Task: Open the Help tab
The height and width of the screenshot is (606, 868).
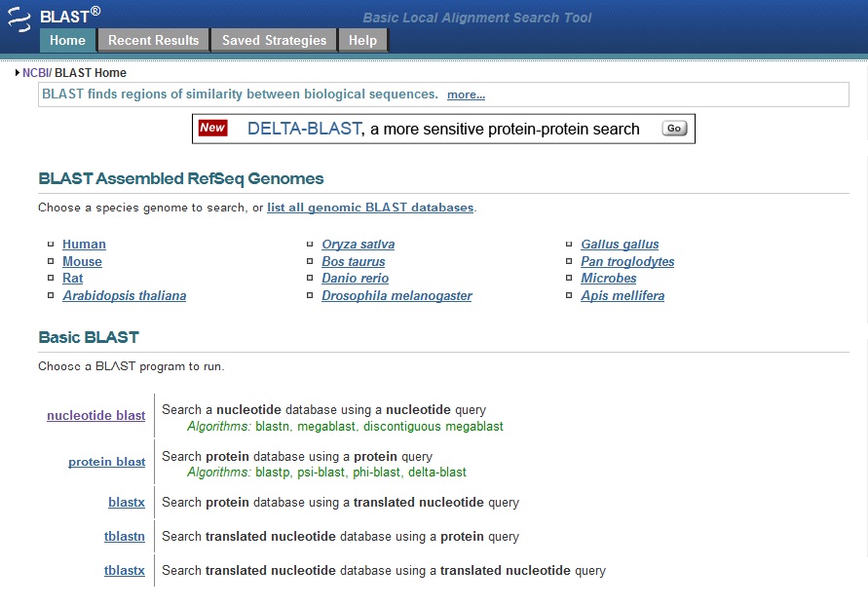Action: [362, 40]
